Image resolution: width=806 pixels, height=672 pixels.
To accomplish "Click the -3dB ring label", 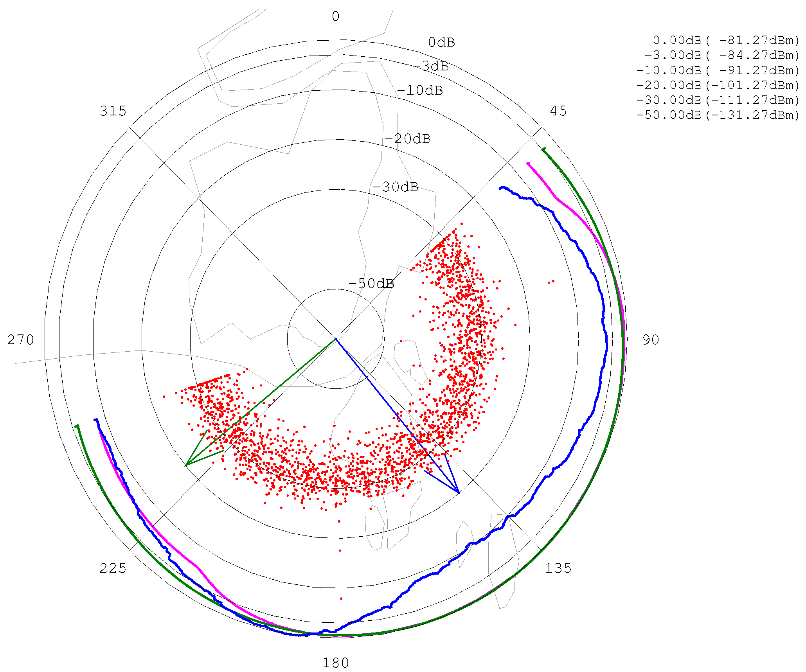I will click(x=431, y=66).
